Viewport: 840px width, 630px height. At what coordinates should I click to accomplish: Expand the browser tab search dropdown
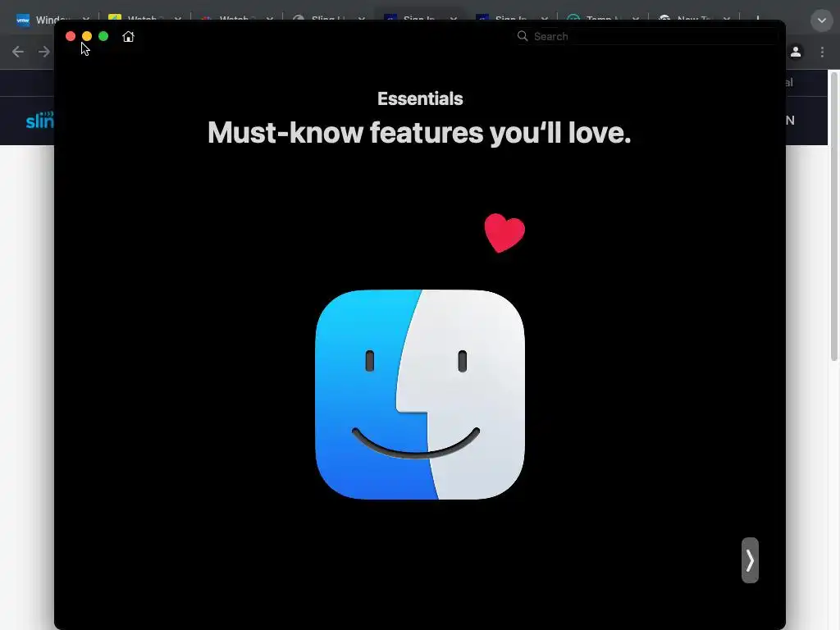click(822, 21)
